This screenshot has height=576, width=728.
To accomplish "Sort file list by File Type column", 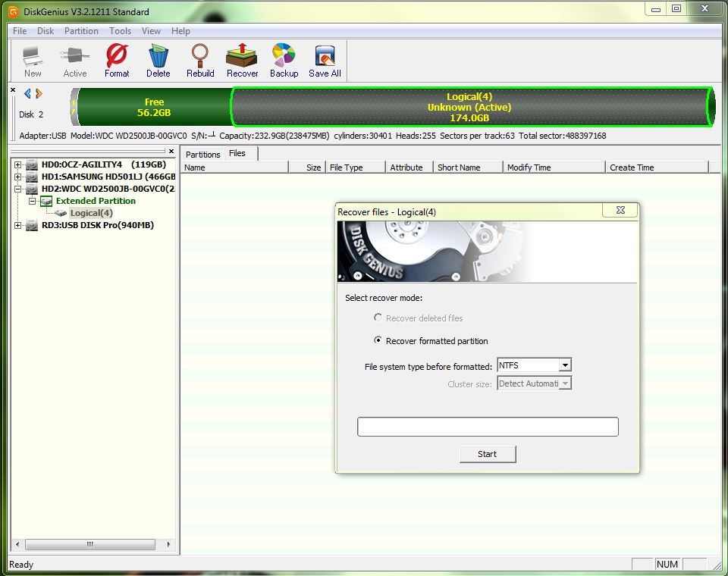I will pyautogui.click(x=356, y=167).
